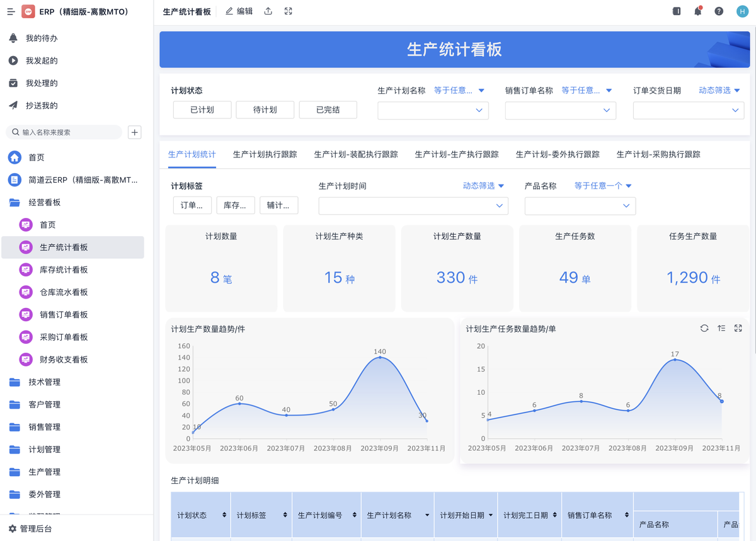The width and height of the screenshot is (756, 541).
Task: Toggle the 已完结 status filter
Action: tap(328, 110)
